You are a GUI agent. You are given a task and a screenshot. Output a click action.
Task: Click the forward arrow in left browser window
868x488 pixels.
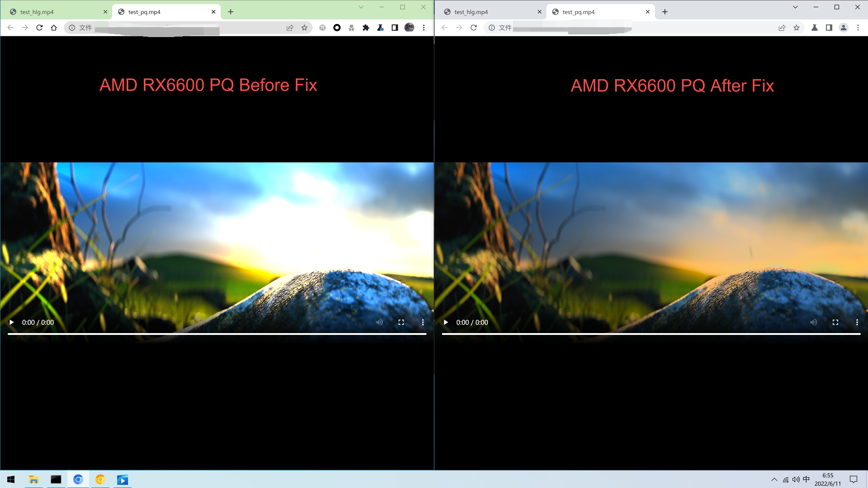click(x=25, y=28)
